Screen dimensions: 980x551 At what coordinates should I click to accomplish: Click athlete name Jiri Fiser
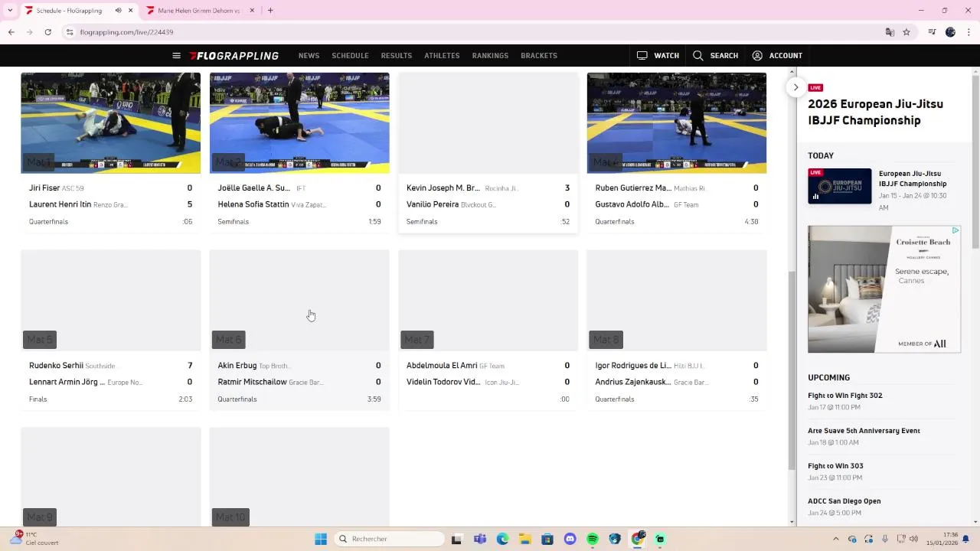(x=44, y=188)
